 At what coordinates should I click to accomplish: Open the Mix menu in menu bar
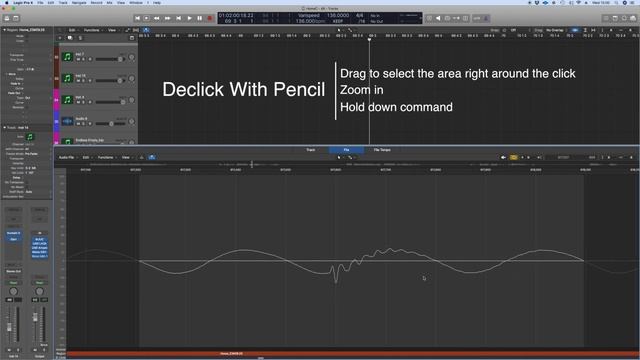coord(109,2)
